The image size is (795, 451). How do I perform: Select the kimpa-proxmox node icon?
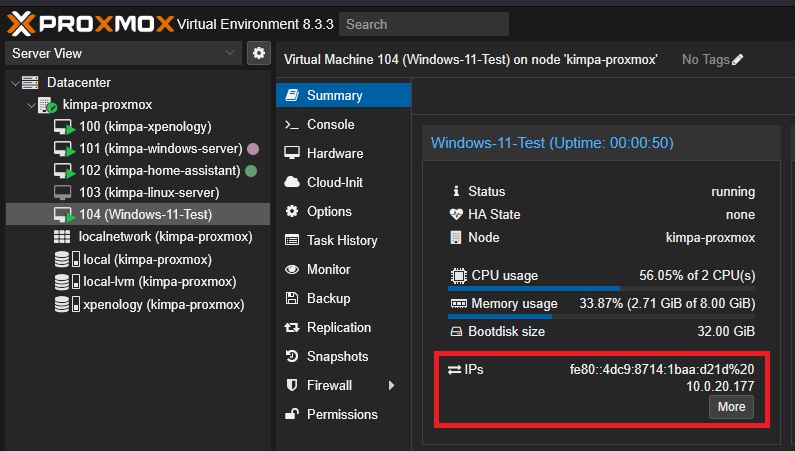click(x=47, y=105)
